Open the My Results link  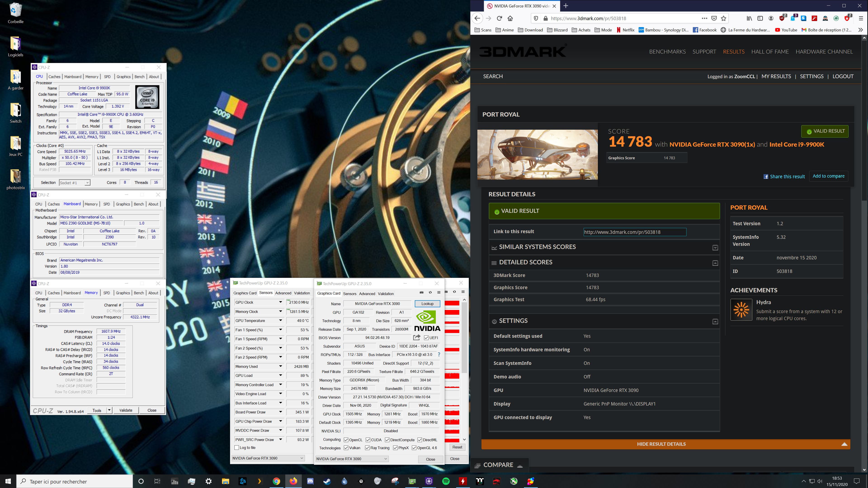[x=776, y=76]
